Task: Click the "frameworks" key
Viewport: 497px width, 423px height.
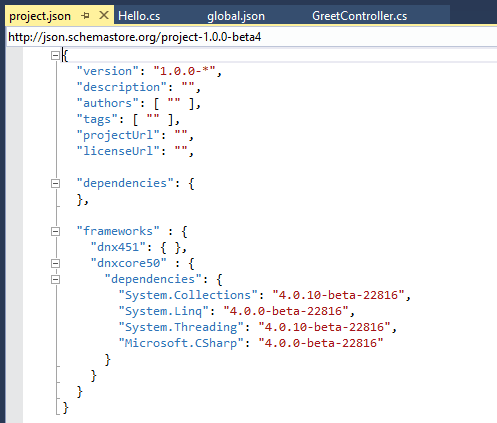Action: coord(118,231)
